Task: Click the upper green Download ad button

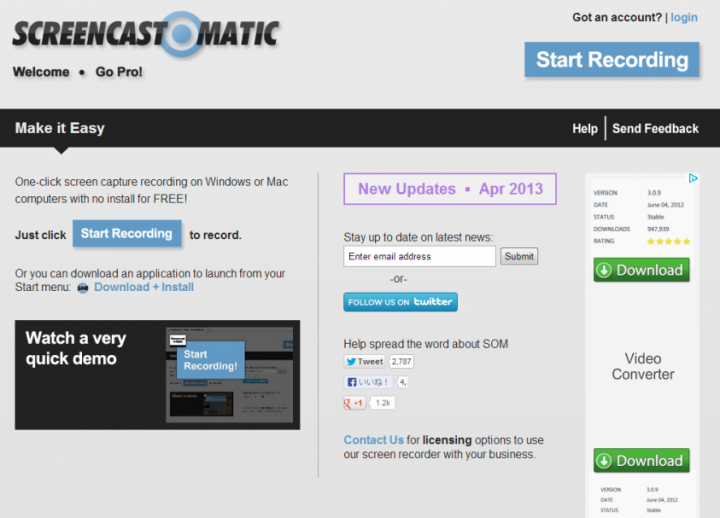Action: point(641,270)
